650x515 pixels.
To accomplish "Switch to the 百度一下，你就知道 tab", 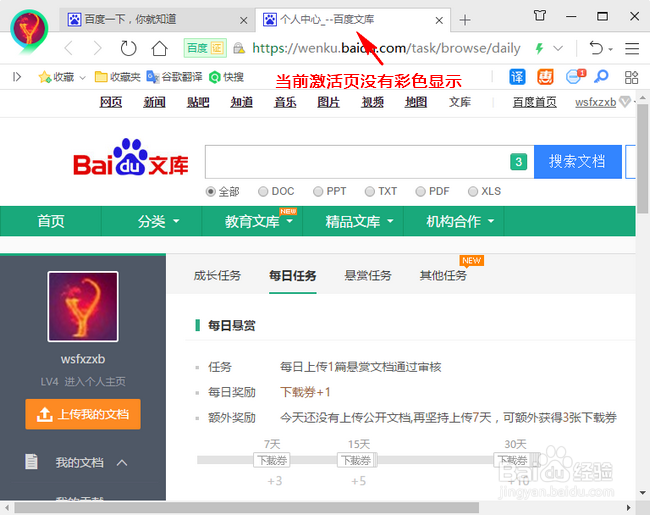I will click(158, 19).
